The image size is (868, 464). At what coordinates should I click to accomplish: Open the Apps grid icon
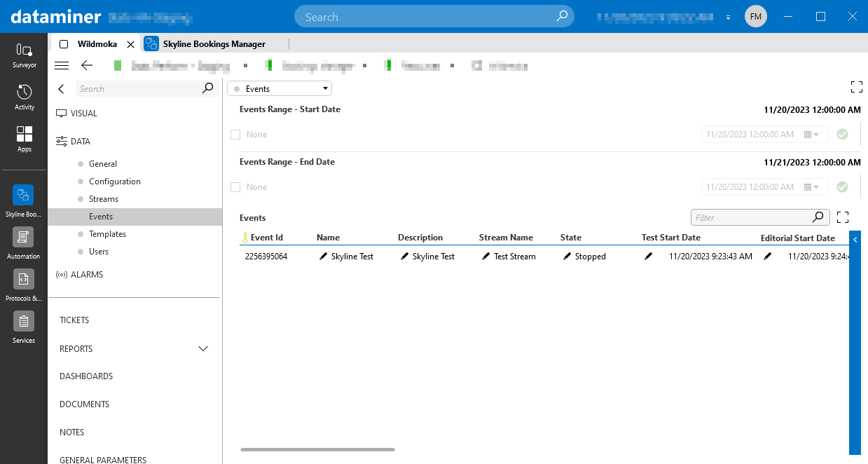(24, 134)
